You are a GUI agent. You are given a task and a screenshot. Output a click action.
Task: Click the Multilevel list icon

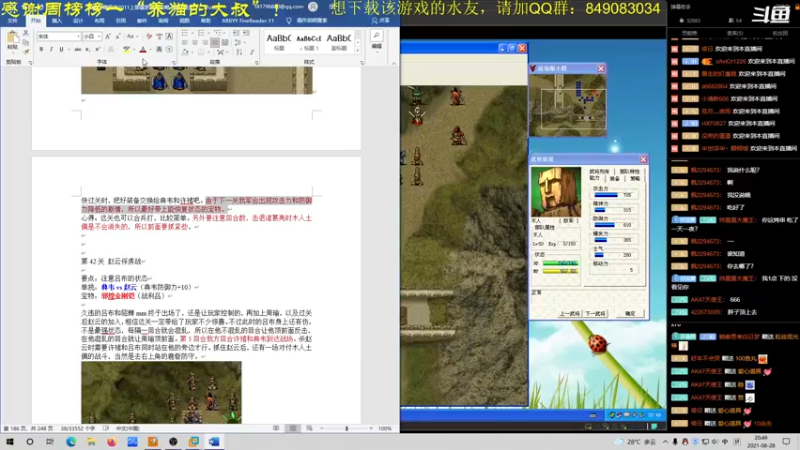coord(219,33)
